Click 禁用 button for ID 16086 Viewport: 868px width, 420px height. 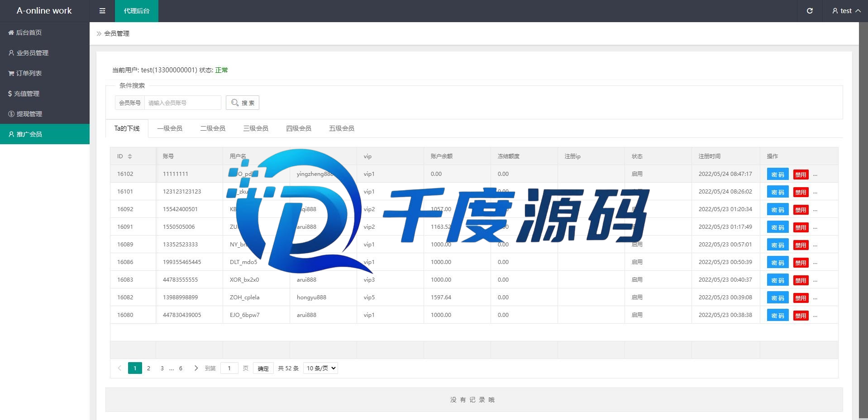(x=801, y=263)
